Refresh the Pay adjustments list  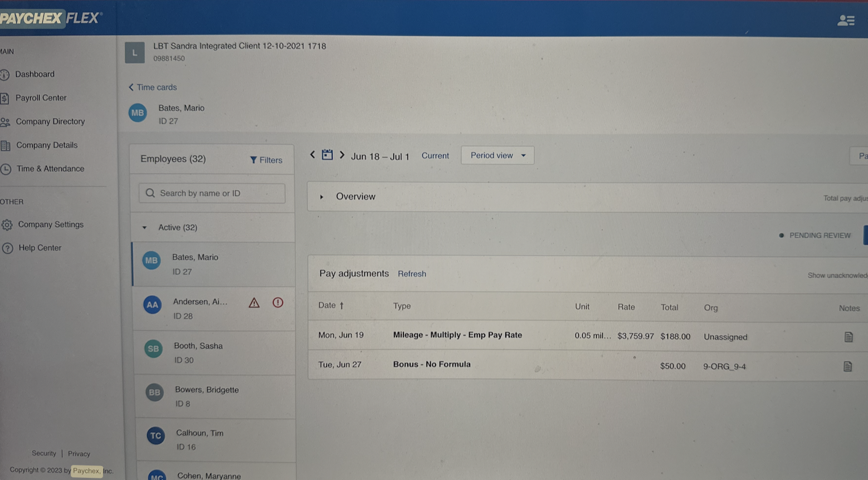tap(412, 274)
